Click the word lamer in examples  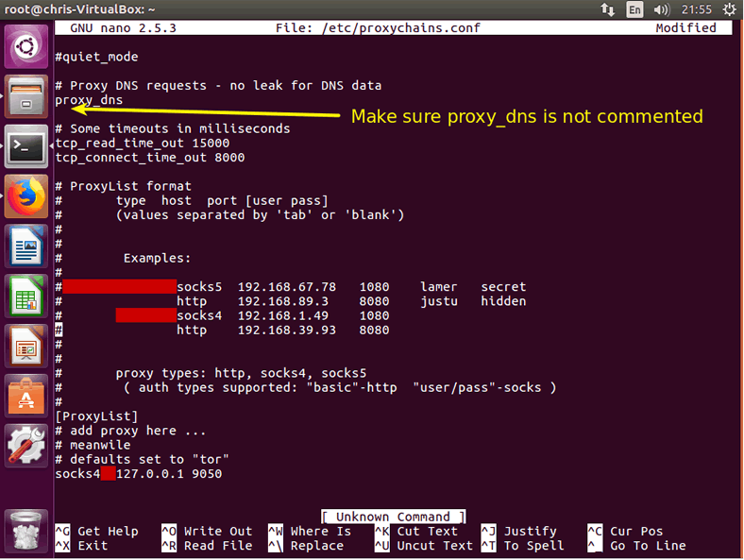pyautogui.click(x=438, y=287)
